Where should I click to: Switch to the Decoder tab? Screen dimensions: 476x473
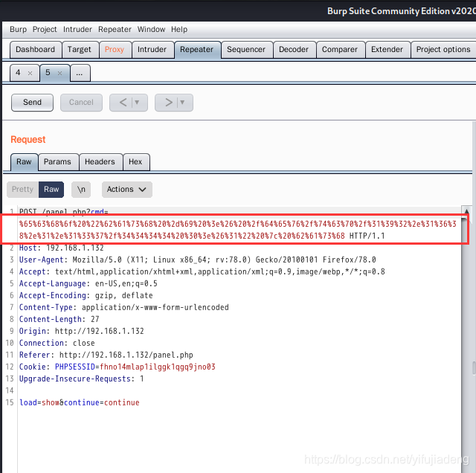[x=294, y=50]
